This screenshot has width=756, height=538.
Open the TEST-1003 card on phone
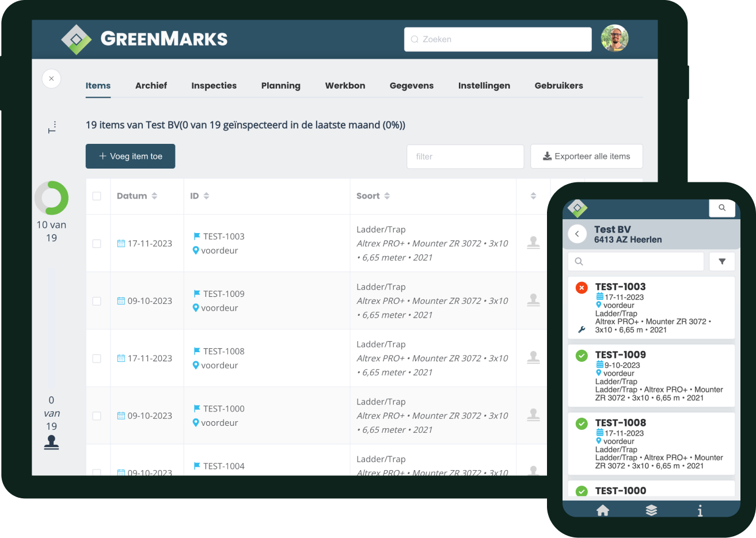pyautogui.click(x=651, y=308)
